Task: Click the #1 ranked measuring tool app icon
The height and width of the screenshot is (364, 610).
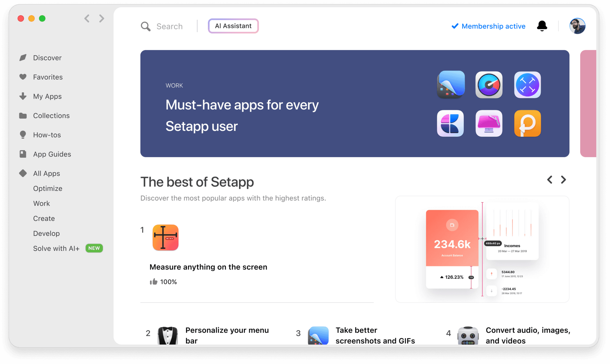Action: point(165,238)
